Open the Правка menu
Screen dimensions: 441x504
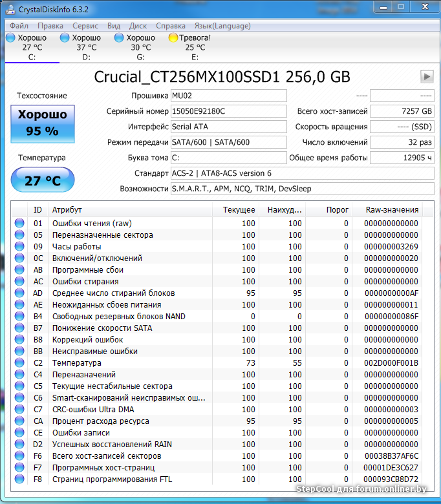click(x=50, y=26)
